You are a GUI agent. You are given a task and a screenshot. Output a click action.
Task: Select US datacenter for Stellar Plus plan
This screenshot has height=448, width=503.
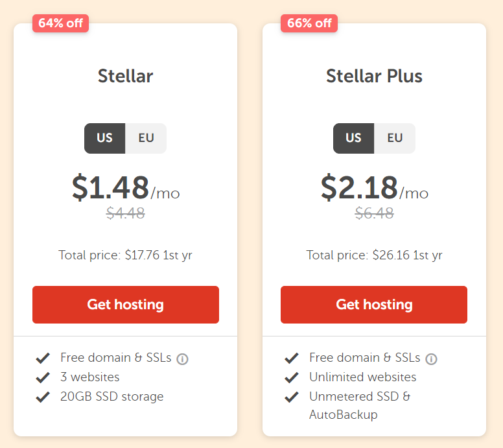[353, 138]
